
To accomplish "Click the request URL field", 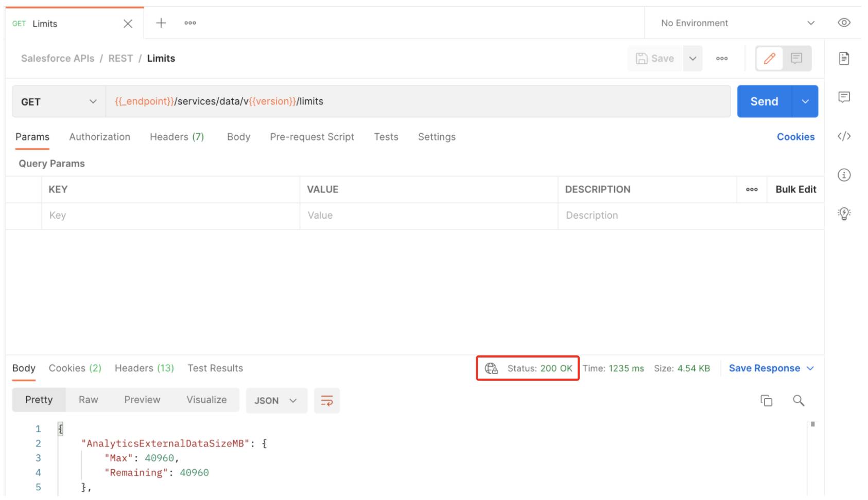I will (x=418, y=101).
